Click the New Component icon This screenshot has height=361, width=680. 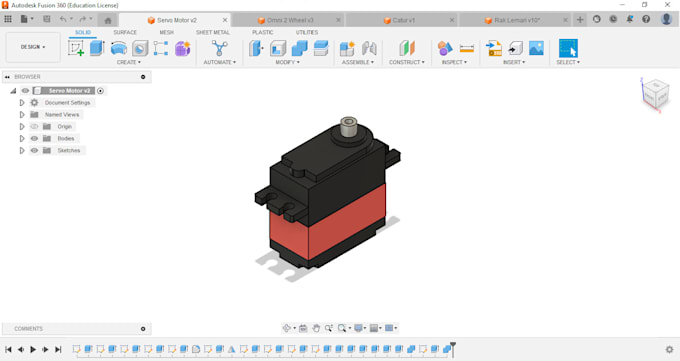point(347,48)
